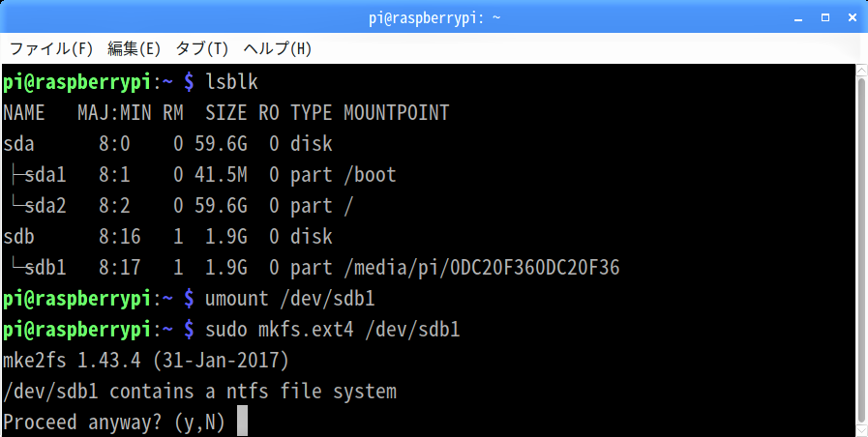Open the タブ(T) menu

(x=201, y=48)
